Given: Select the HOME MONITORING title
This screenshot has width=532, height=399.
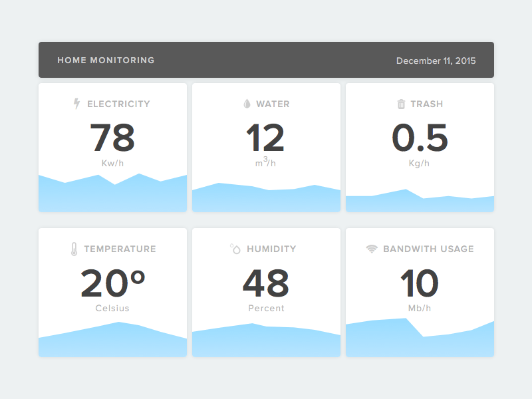Looking at the screenshot, I should coord(106,61).
